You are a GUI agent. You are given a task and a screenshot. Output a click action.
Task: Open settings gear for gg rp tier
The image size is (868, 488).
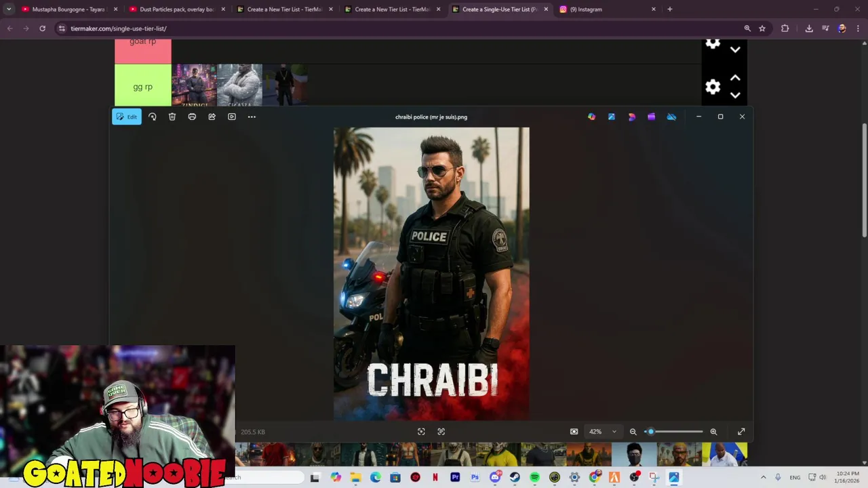point(713,87)
